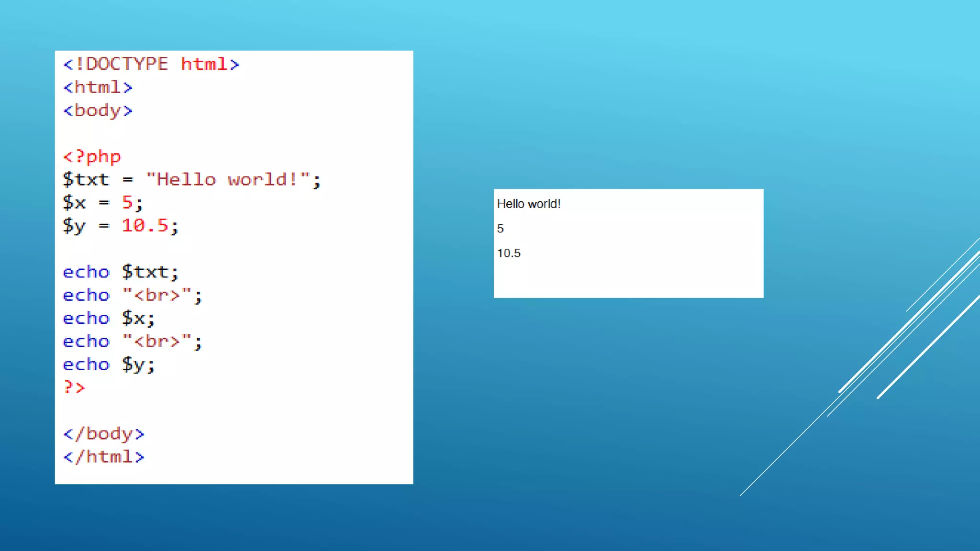Viewport: 980px width, 551px height.
Task: Click the closing html tag
Action: (103, 457)
